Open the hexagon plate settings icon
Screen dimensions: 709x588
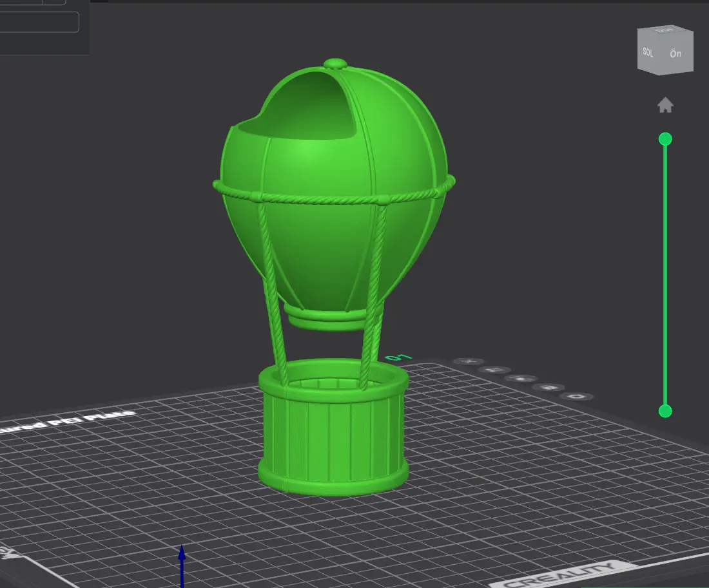pyautogui.click(x=576, y=397)
